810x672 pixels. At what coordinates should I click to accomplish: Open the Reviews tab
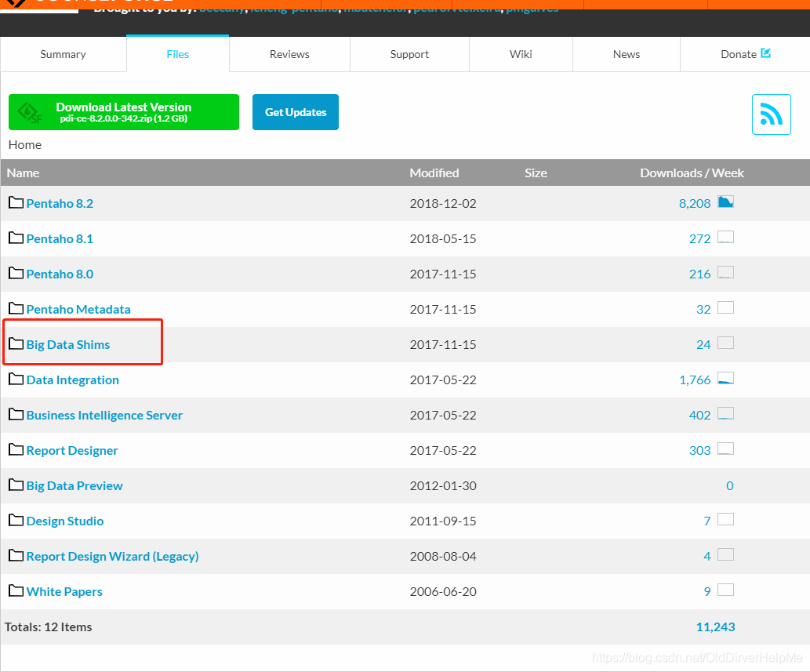[289, 54]
